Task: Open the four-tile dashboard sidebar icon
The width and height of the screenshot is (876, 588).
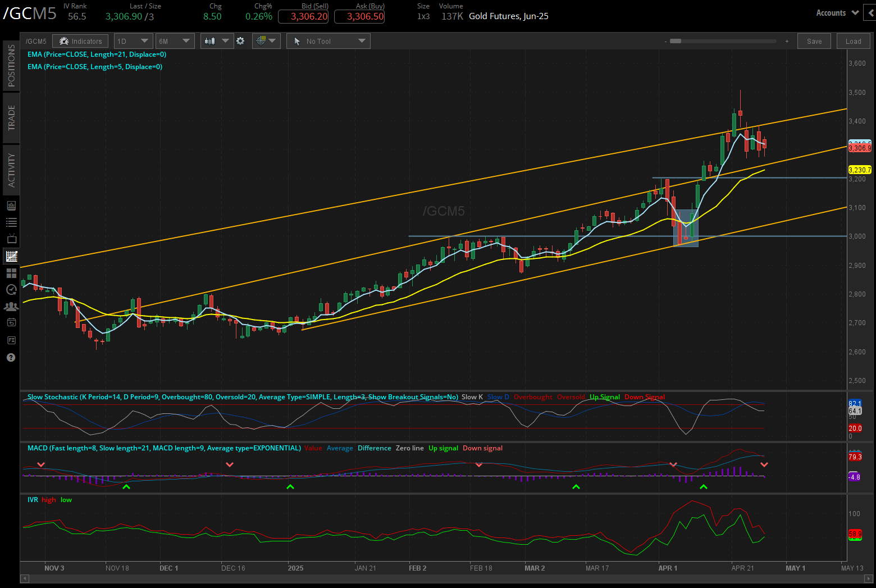Action: [x=11, y=273]
